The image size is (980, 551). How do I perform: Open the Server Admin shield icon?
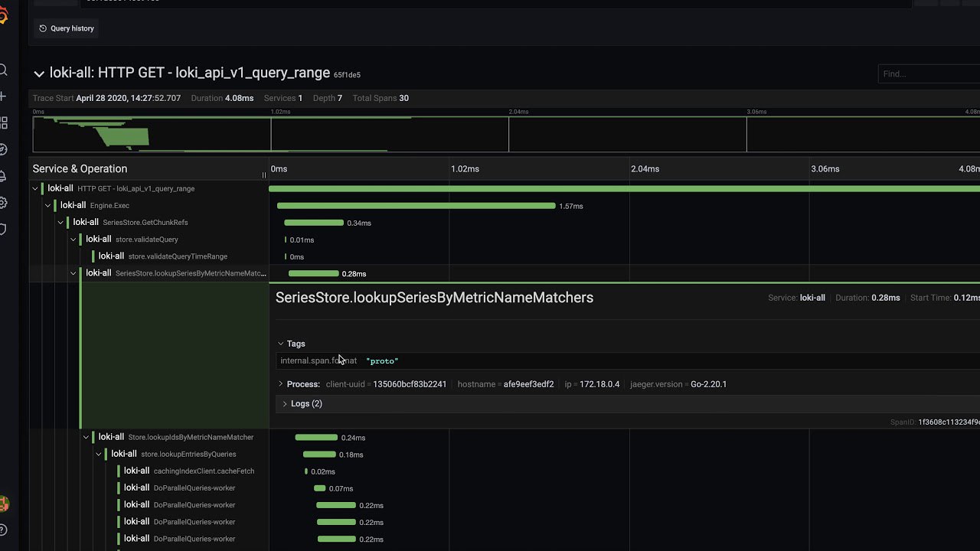click(x=3, y=229)
